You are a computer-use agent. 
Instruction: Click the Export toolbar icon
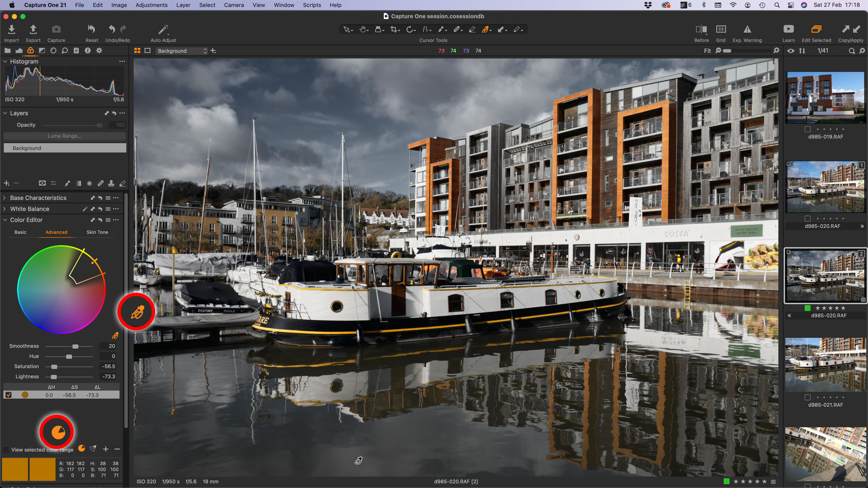point(33,29)
